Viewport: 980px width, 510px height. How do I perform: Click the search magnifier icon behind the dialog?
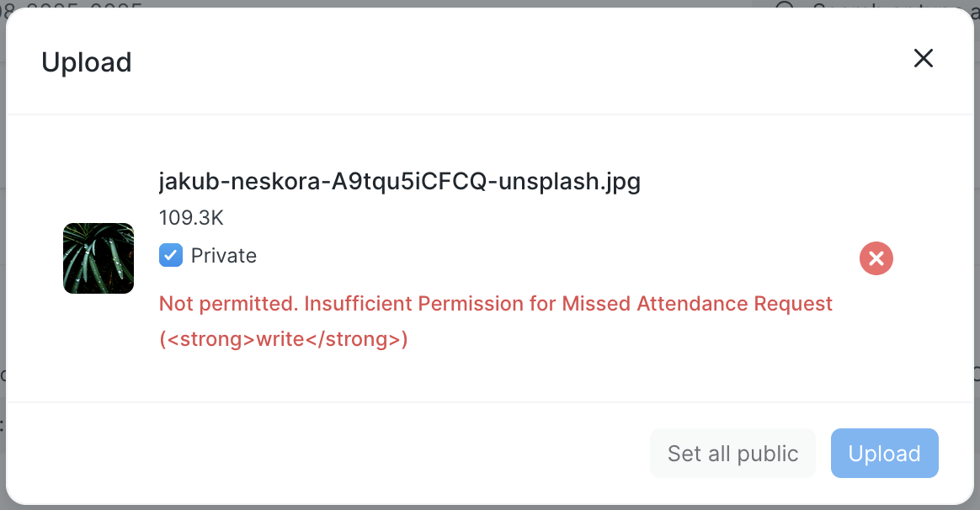click(785, 6)
